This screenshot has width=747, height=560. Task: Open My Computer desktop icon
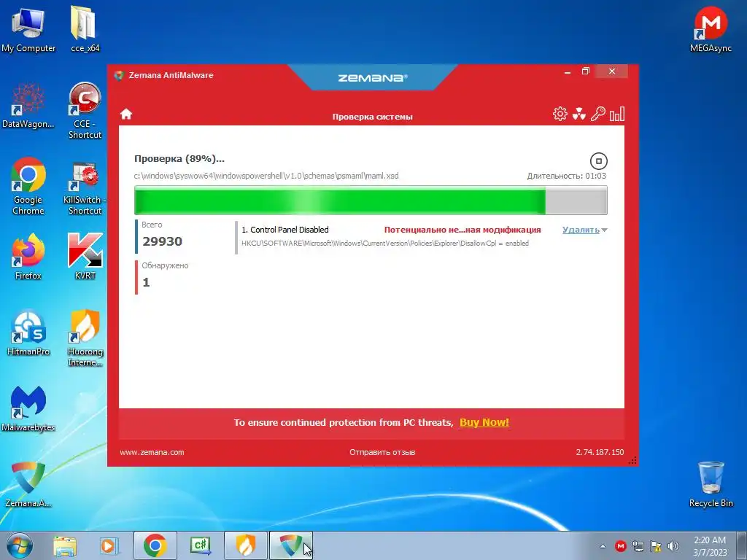pyautogui.click(x=28, y=29)
